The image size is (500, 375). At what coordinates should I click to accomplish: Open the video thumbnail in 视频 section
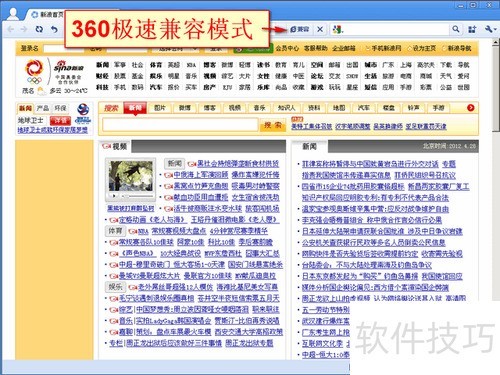pos(131,176)
